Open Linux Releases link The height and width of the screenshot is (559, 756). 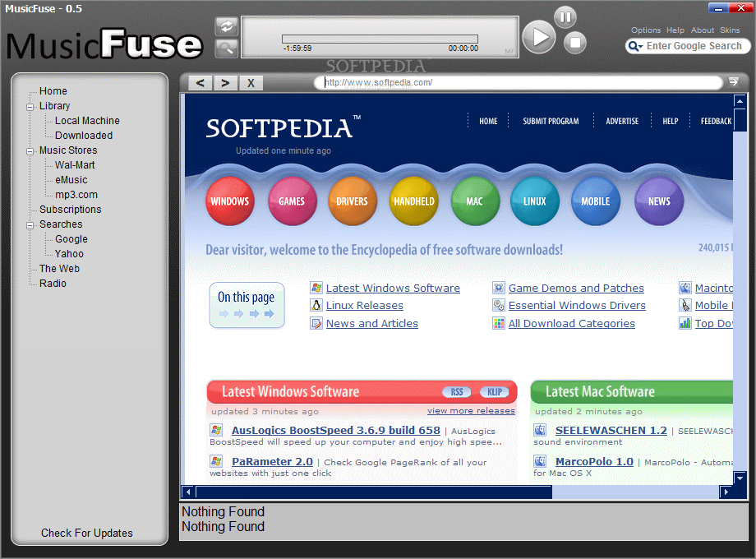(365, 305)
